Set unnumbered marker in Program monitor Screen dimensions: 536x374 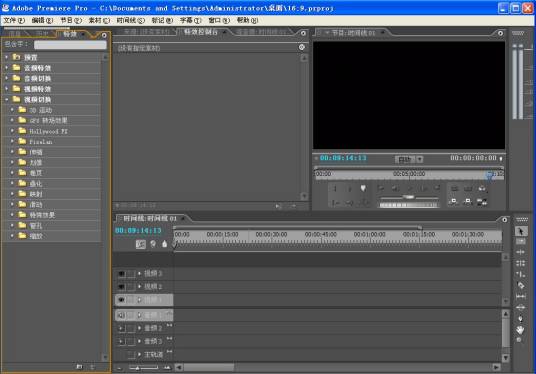click(363, 188)
